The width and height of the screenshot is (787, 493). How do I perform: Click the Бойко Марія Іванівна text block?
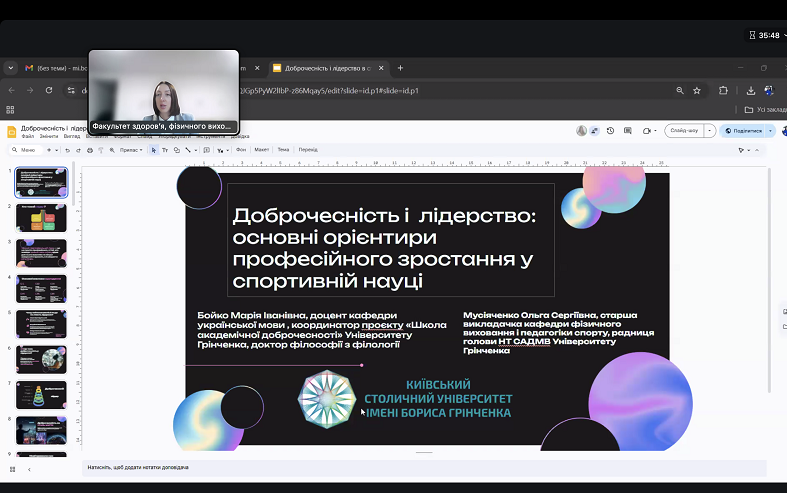[322, 330]
